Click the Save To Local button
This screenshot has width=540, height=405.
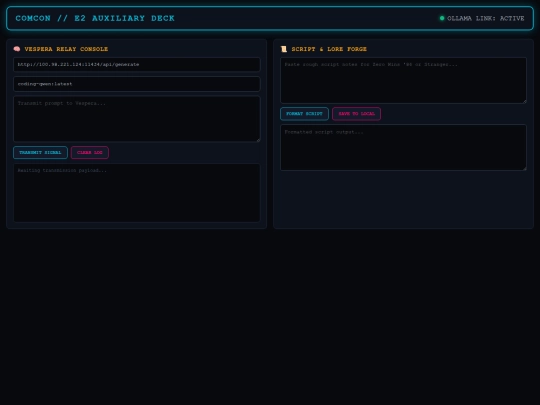pyautogui.click(x=356, y=114)
